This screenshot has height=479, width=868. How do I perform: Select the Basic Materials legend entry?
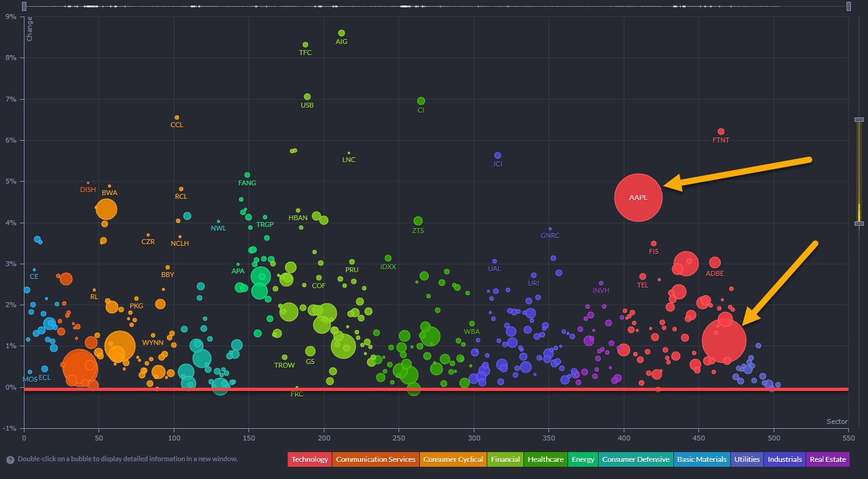pyautogui.click(x=702, y=459)
